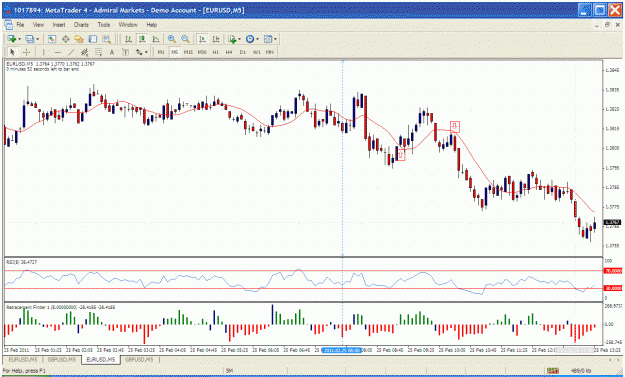Open the Help menu
The height and width of the screenshot is (377, 625).
(x=151, y=25)
